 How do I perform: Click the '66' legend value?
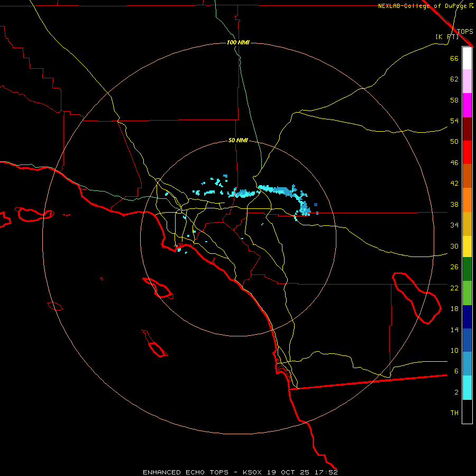tap(454, 58)
